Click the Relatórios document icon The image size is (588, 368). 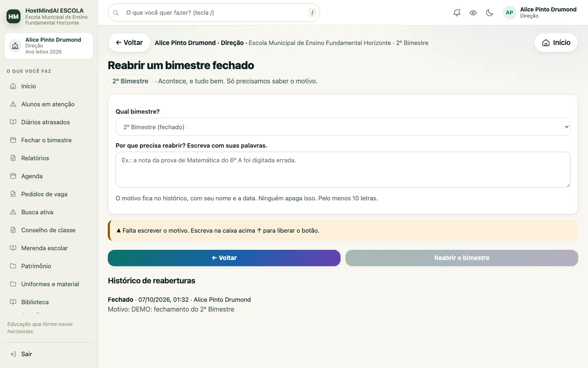13,158
